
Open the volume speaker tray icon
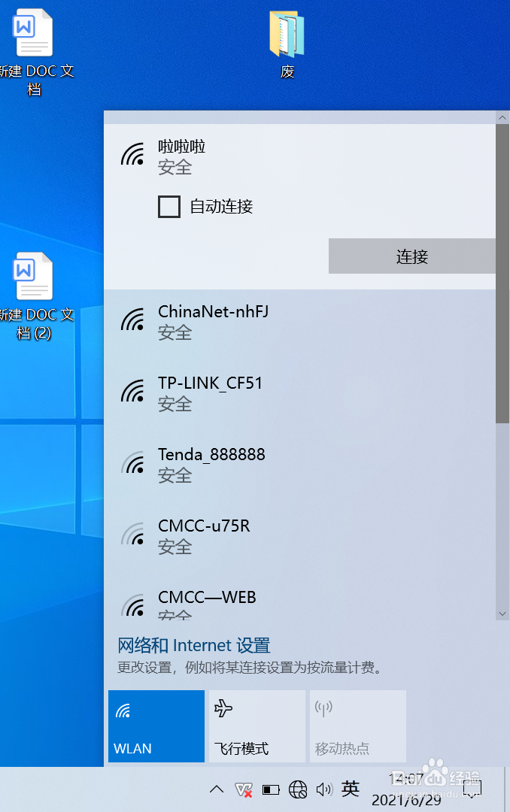point(324,789)
